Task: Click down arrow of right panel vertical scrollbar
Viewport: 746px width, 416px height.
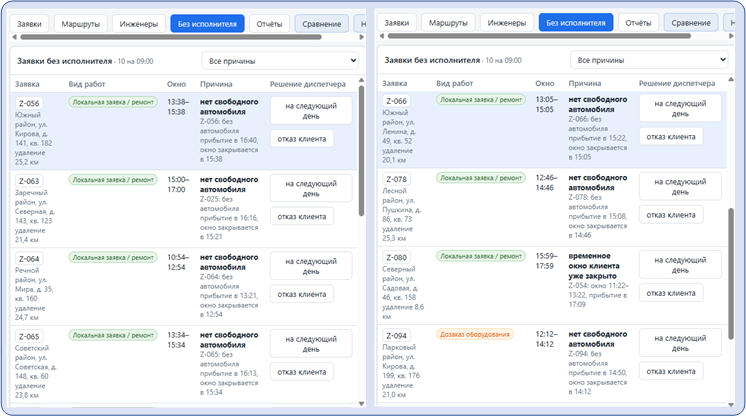Action: point(731,405)
